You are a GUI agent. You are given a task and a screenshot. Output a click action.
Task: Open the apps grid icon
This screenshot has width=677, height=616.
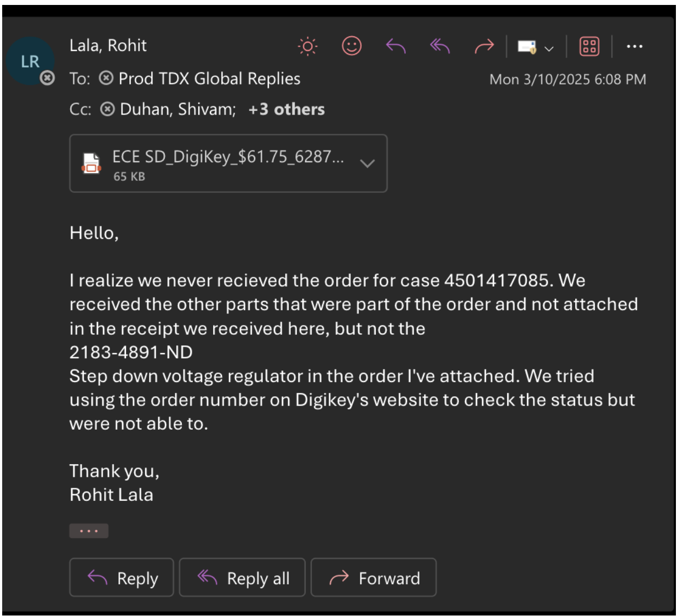click(589, 47)
